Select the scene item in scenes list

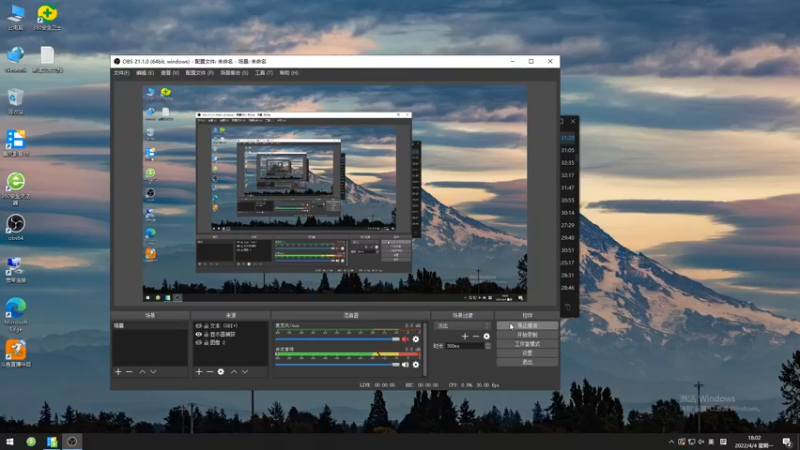coord(150,326)
